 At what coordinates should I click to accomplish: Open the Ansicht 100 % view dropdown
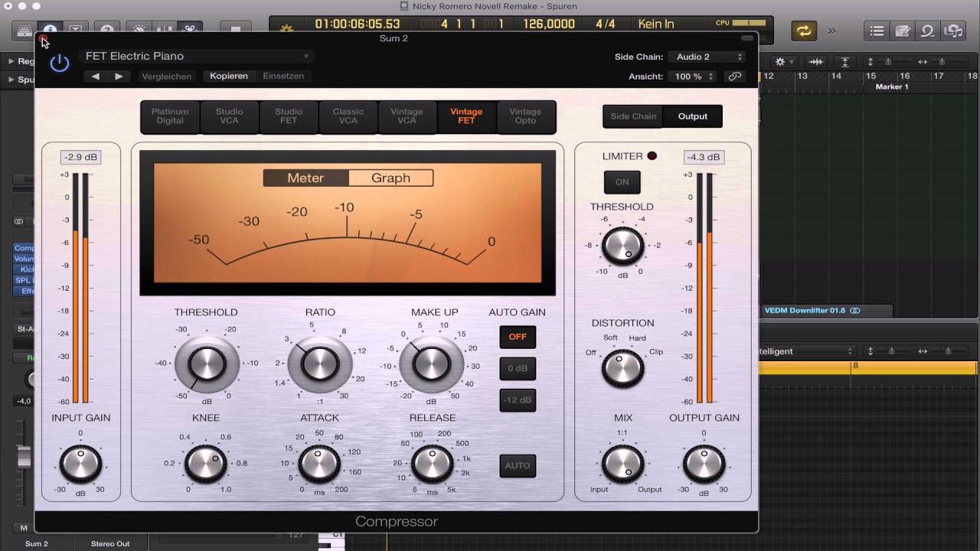point(693,77)
